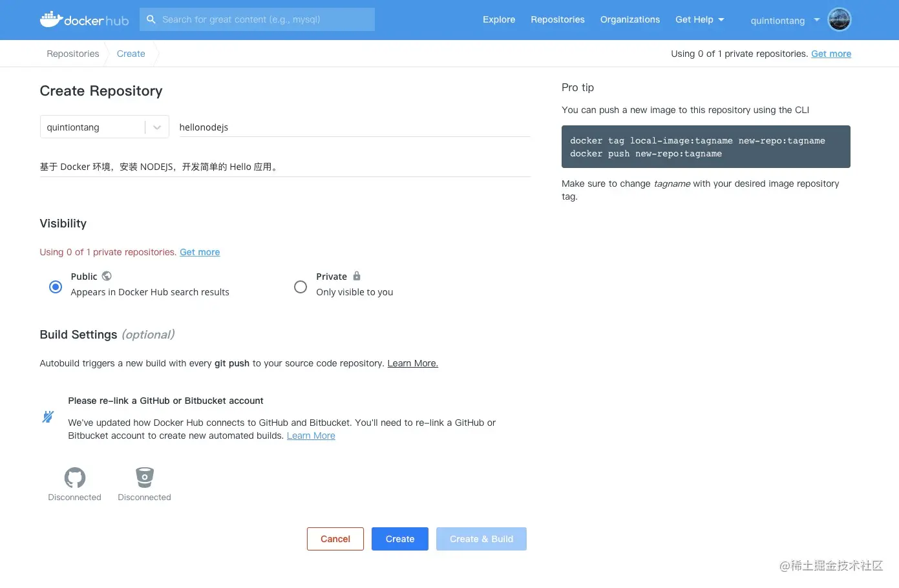The height and width of the screenshot is (588, 899).
Task: Click the Docker Hub search field
Action: pos(257,19)
